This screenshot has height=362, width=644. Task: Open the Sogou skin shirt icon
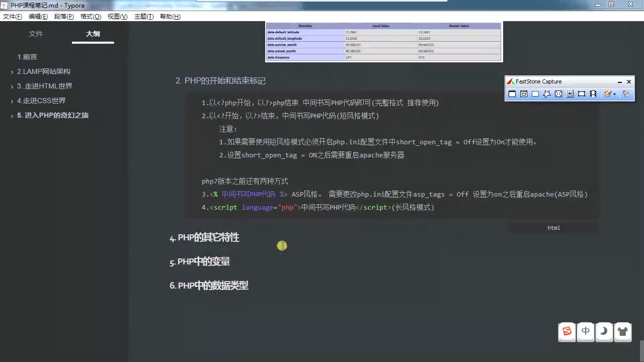(623, 332)
